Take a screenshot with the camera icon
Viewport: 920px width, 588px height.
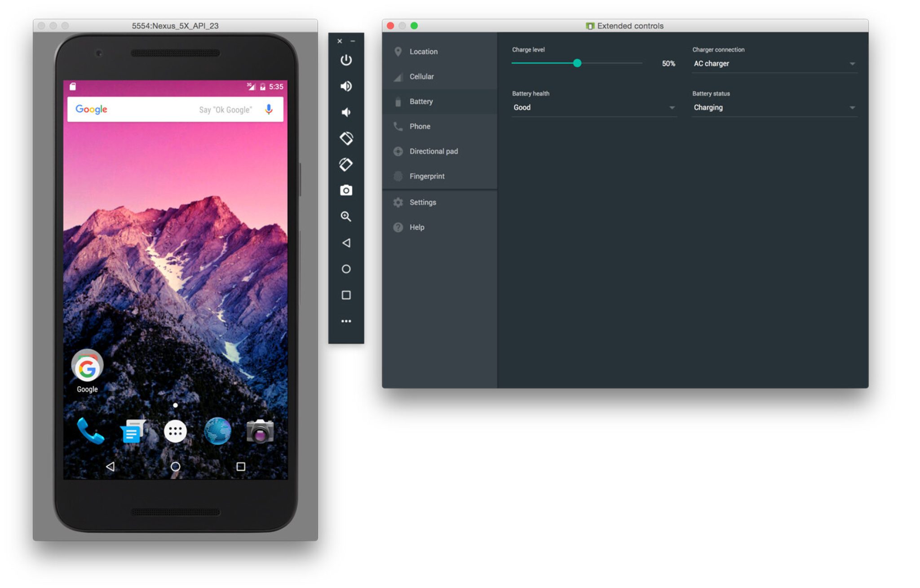(346, 190)
